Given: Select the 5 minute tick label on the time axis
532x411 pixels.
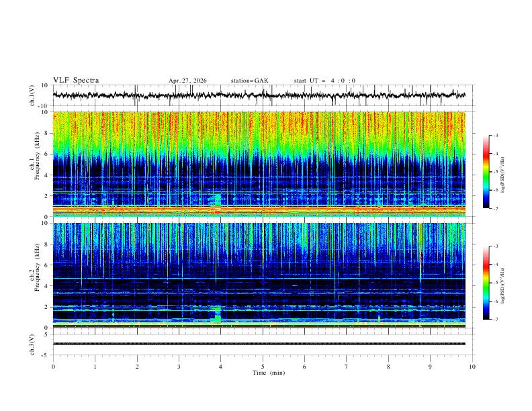Looking at the screenshot, I should 263,367.
